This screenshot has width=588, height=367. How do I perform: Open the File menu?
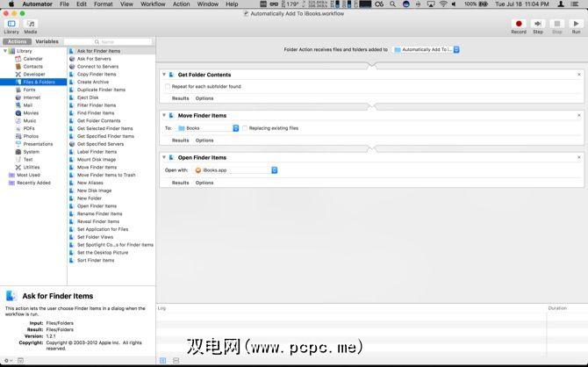tap(64, 4)
